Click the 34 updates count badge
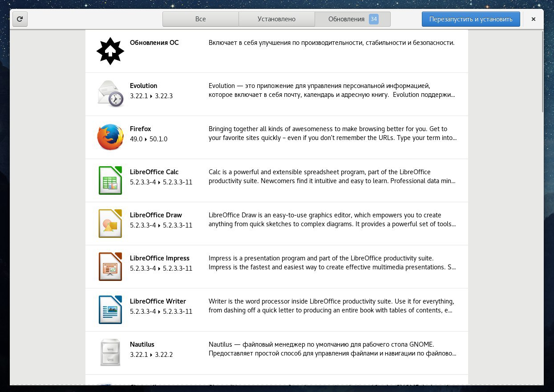This screenshot has height=392, width=554. coord(374,19)
